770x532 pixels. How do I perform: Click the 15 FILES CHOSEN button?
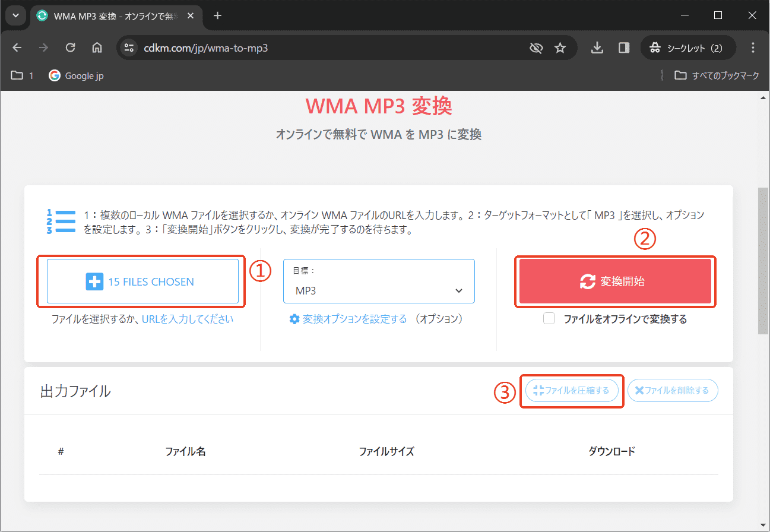(x=142, y=282)
